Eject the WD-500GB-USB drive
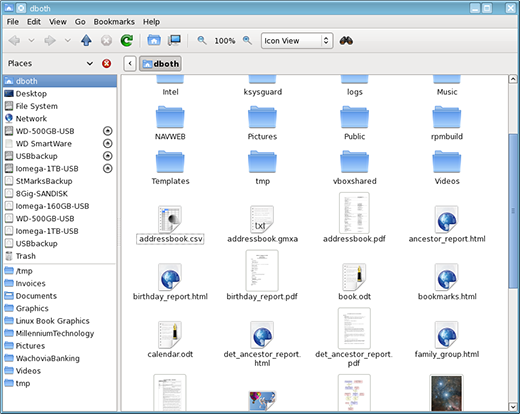This screenshot has width=520, height=414. [x=107, y=131]
